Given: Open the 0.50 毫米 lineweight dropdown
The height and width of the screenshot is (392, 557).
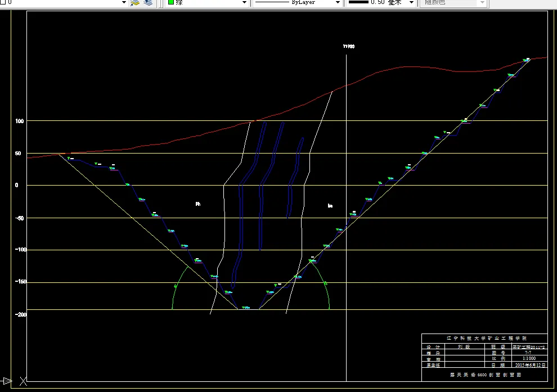Looking at the screenshot, I should click(x=411, y=2).
